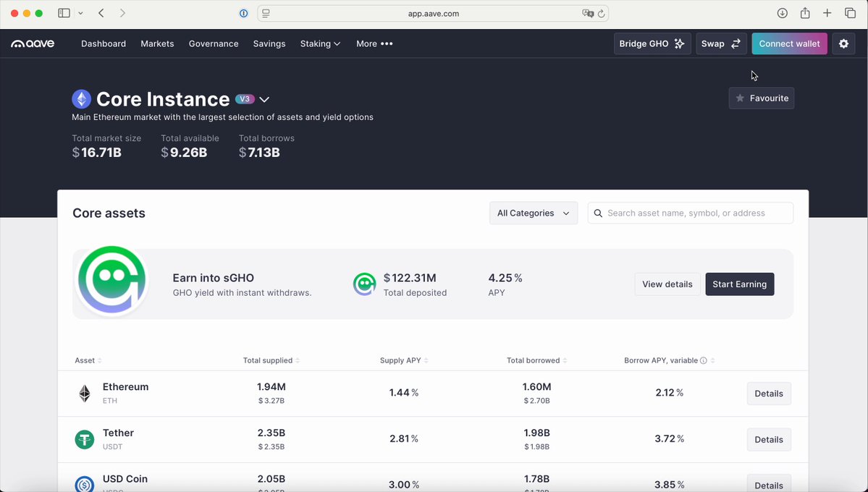
Task: Show tab overview icon
Action: point(851,13)
